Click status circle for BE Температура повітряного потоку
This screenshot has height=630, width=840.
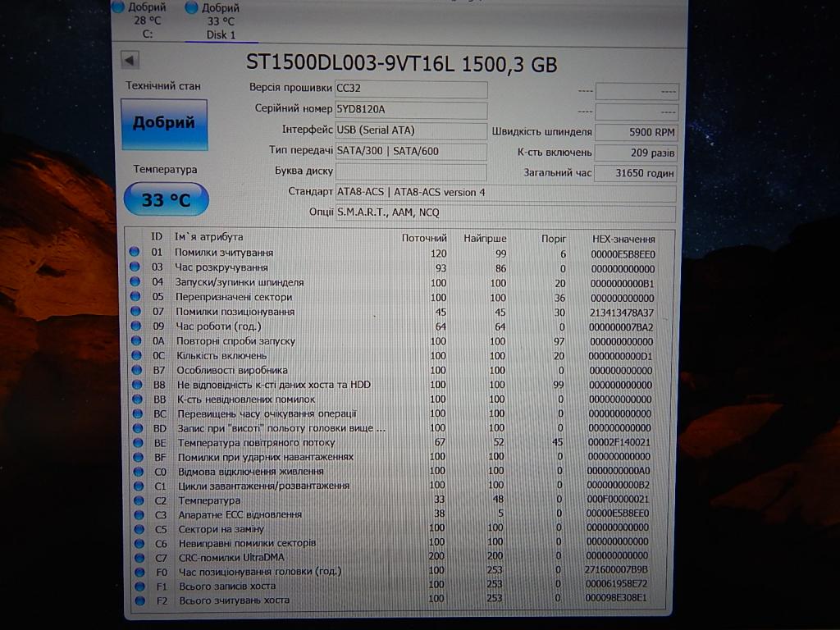tap(138, 442)
